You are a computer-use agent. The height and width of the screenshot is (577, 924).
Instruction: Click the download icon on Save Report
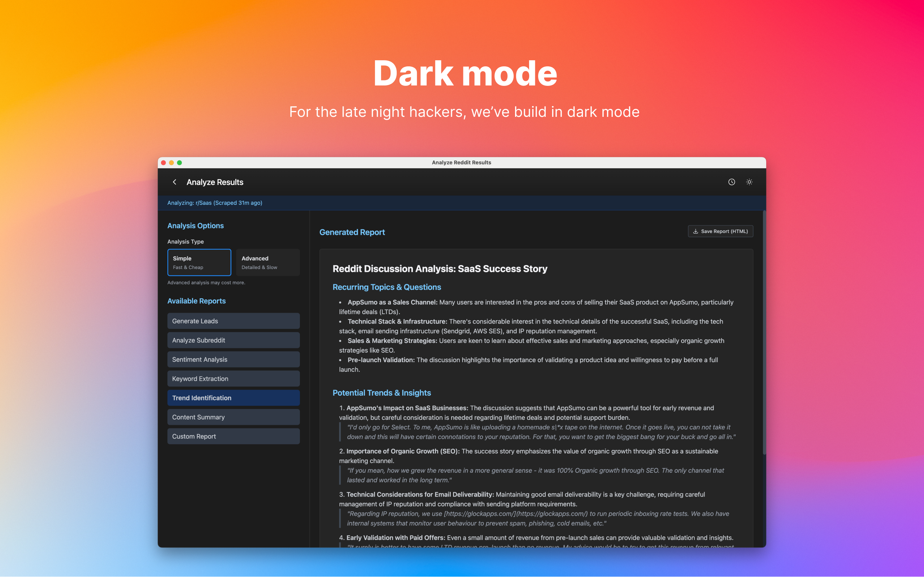[x=696, y=231]
